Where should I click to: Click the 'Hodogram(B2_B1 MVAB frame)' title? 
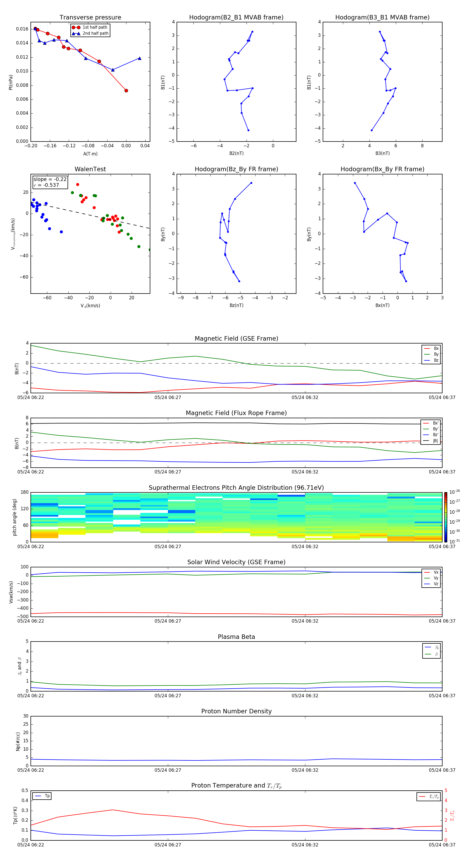point(236,18)
